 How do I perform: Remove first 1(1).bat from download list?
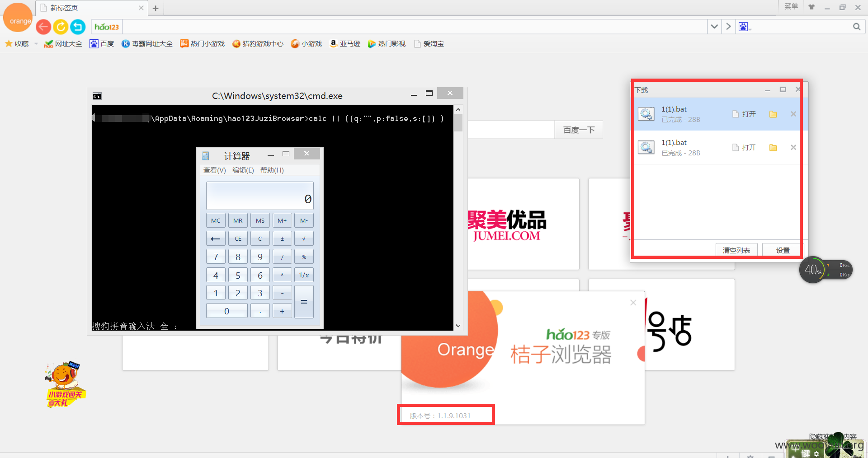793,114
